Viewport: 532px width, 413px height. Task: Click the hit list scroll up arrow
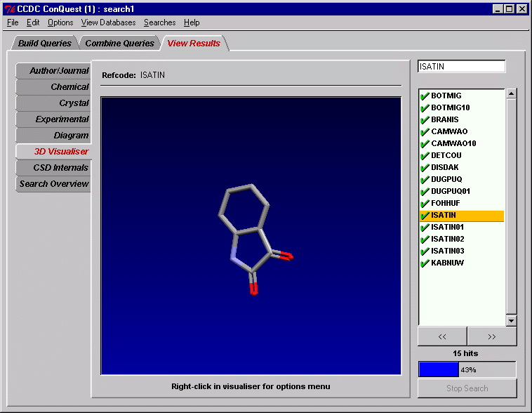(x=512, y=93)
